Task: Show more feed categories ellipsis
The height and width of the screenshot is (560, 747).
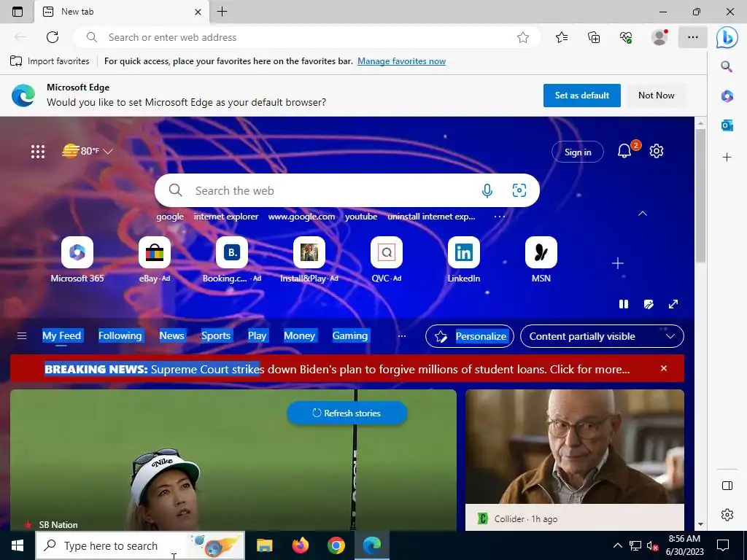Action: pos(402,336)
